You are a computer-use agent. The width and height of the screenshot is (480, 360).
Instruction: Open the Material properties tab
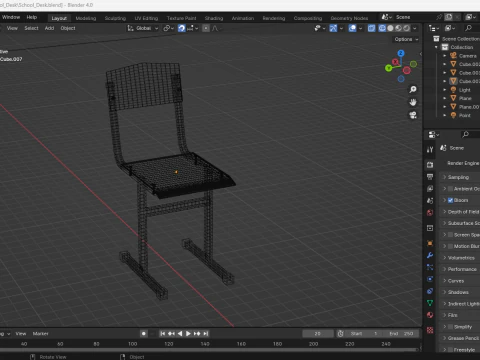(430, 315)
